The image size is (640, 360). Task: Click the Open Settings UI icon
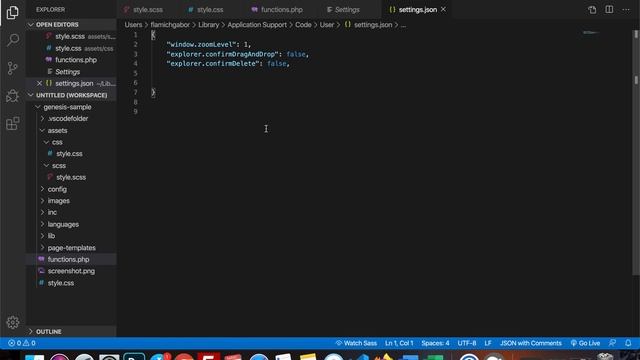592,10
